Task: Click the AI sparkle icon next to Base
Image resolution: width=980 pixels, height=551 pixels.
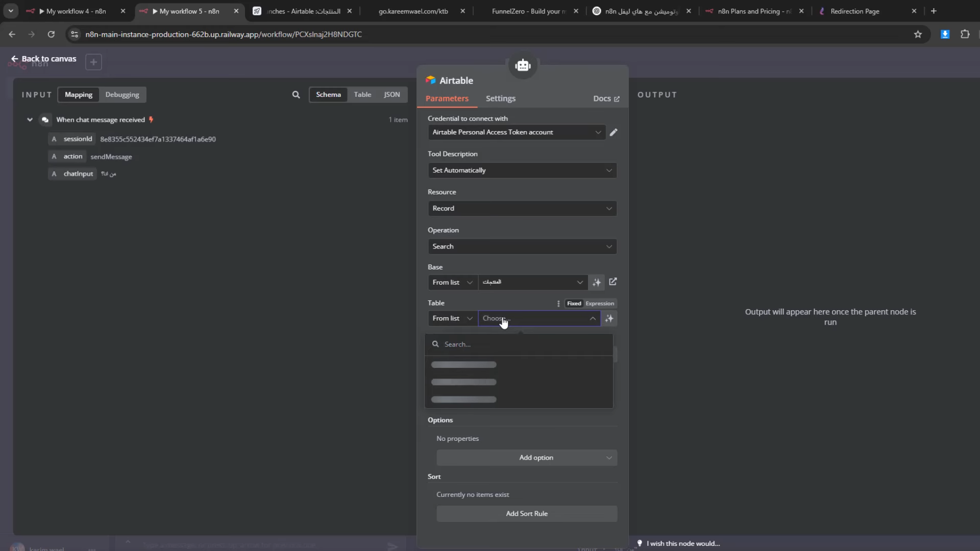Action: click(x=597, y=282)
